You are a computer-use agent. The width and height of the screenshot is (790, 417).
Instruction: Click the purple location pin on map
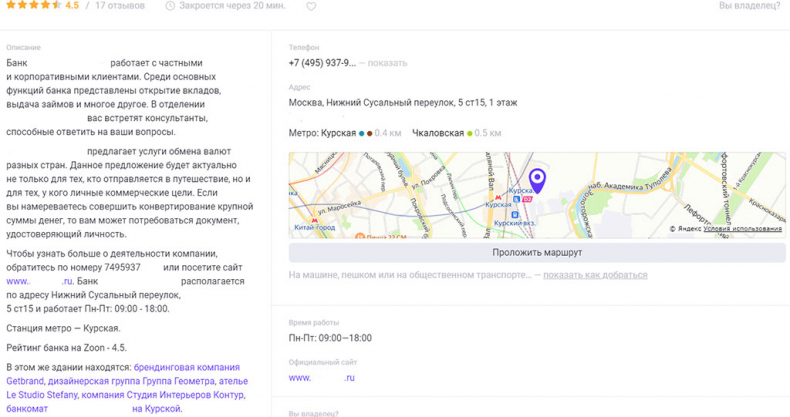pyautogui.click(x=537, y=179)
